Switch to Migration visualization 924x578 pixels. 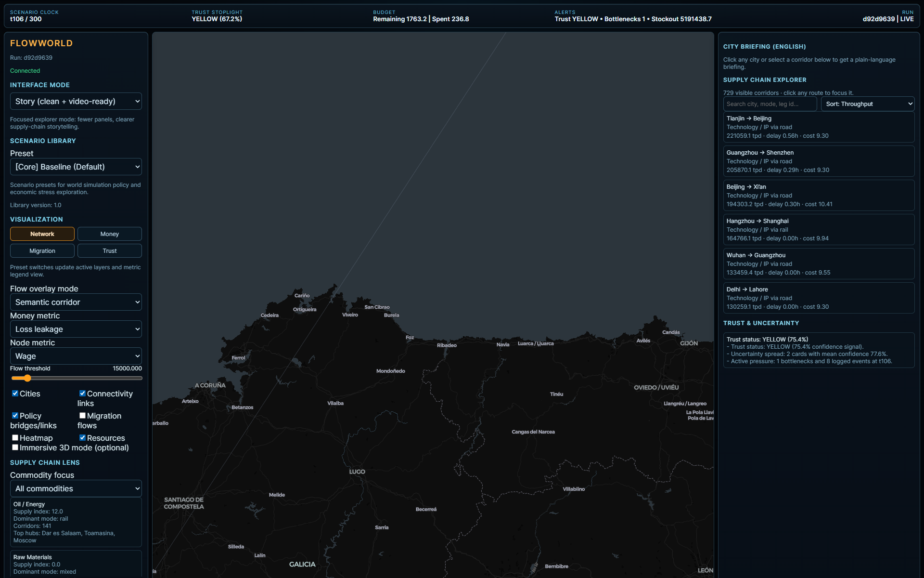click(42, 251)
